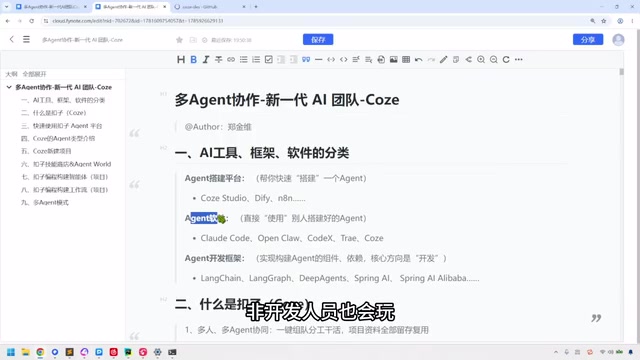Image resolution: width=640 pixels, height=360 pixels.
Task: Insert a hyperlink using the link icon
Action: (x=231, y=60)
